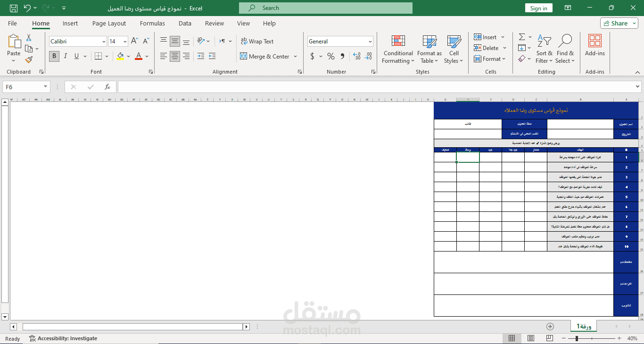The width and height of the screenshot is (644, 344).
Task: Click the AutoSum sigma icon
Action: pos(522,37)
